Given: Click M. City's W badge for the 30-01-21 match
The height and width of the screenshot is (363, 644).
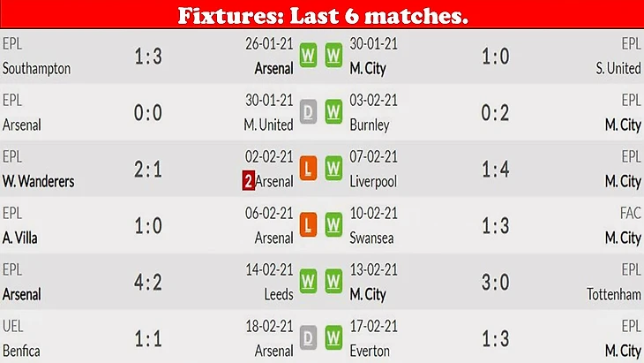Looking at the screenshot, I should click(x=333, y=55).
